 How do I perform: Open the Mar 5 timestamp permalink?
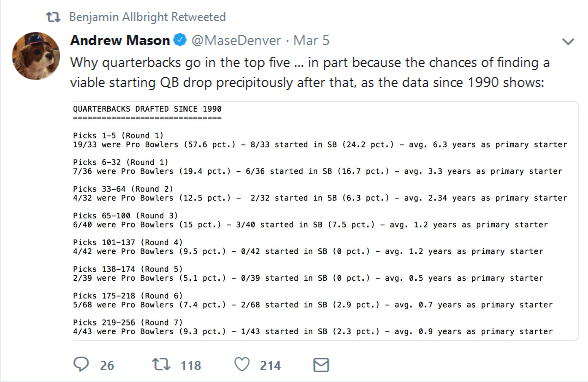pos(311,40)
